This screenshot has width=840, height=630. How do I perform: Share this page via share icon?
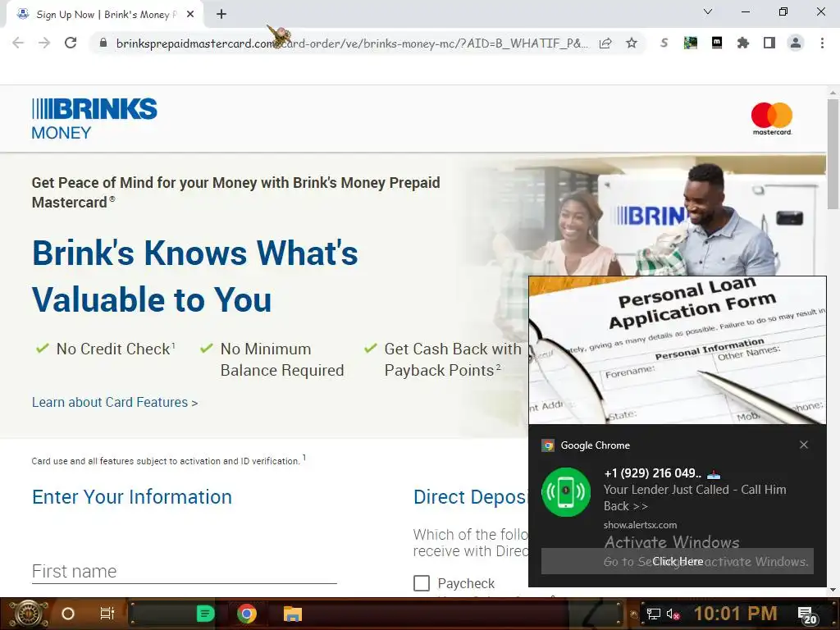[x=605, y=43]
